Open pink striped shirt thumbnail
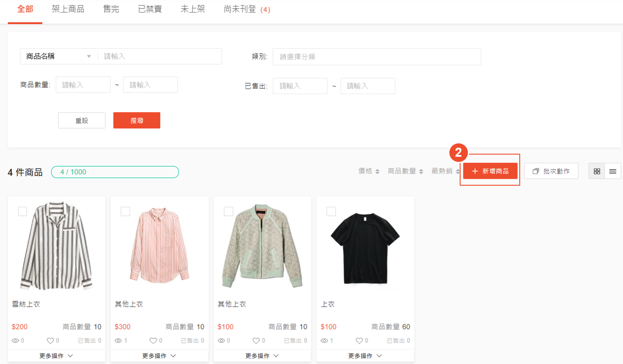 (x=159, y=245)
